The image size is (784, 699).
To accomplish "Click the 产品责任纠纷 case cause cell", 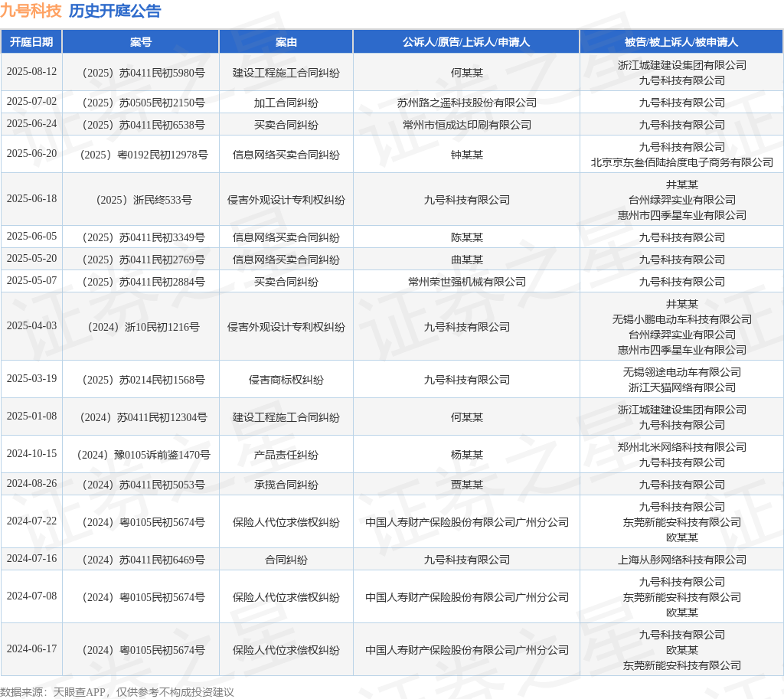I will point(286,455).
